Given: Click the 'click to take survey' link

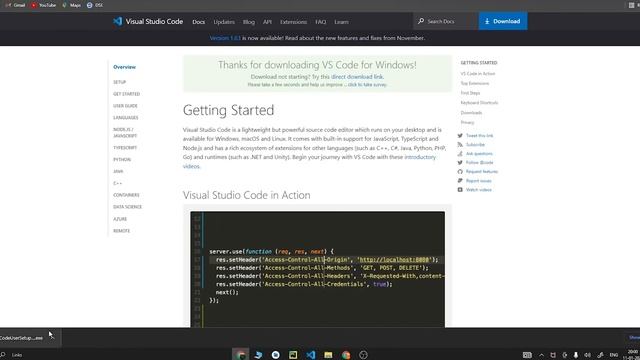Looking at the screenshot, I should pos(367,84).
